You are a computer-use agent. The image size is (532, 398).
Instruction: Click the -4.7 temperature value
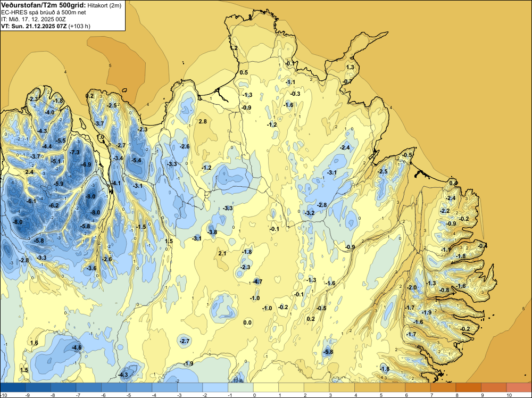(257, 281)
